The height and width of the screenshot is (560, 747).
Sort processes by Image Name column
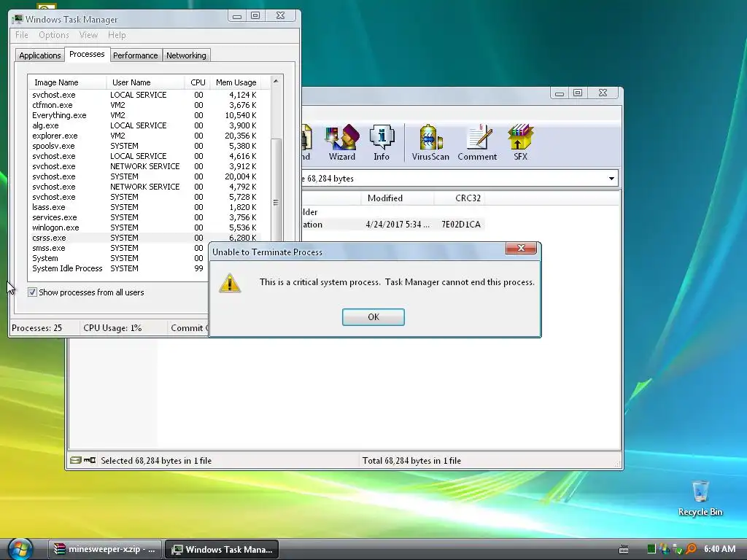(67, 82)
